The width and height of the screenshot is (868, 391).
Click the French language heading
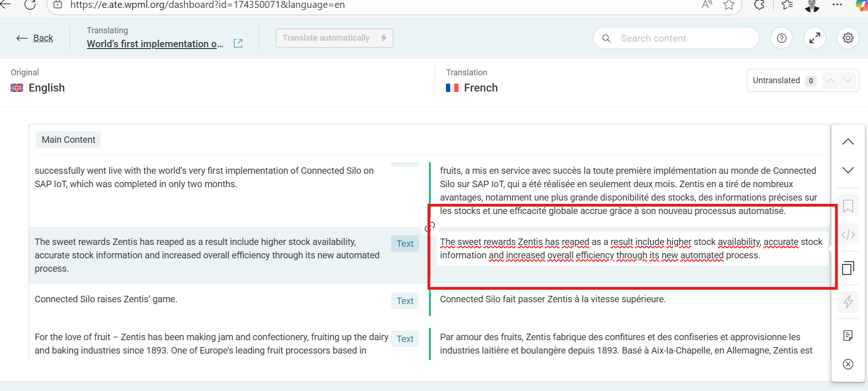[481, 88]
